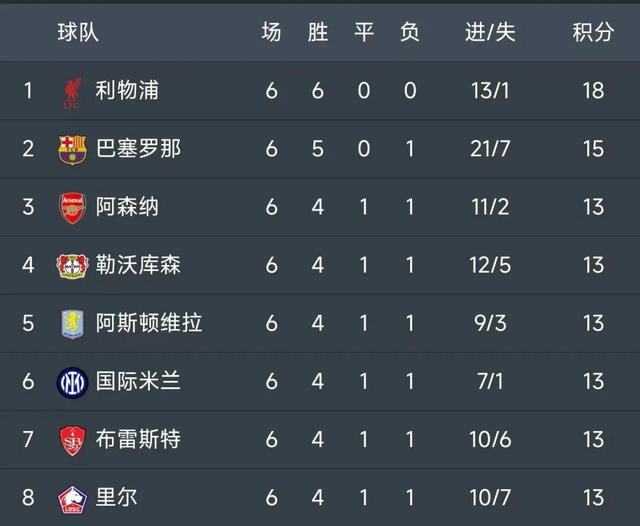Screen dimensions: 640x526
Task: Select the 阿斯顿维拉 team name
Action: (x=149, y=323)
